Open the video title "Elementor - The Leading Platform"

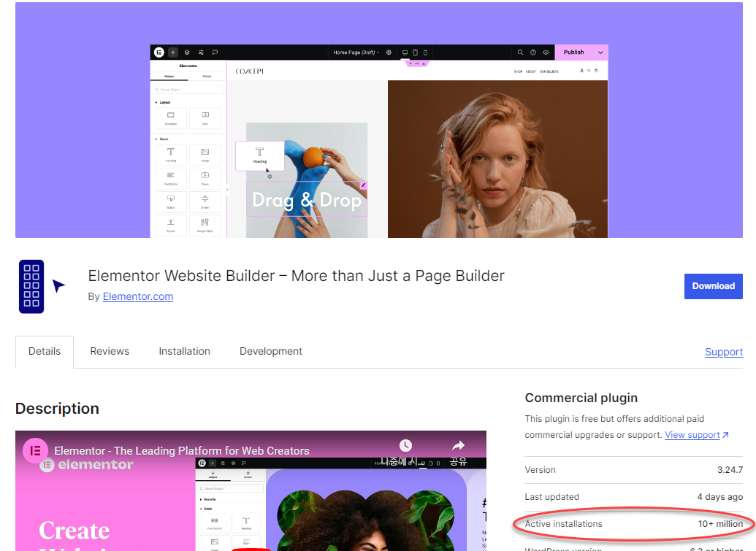(x=181, y=451)
